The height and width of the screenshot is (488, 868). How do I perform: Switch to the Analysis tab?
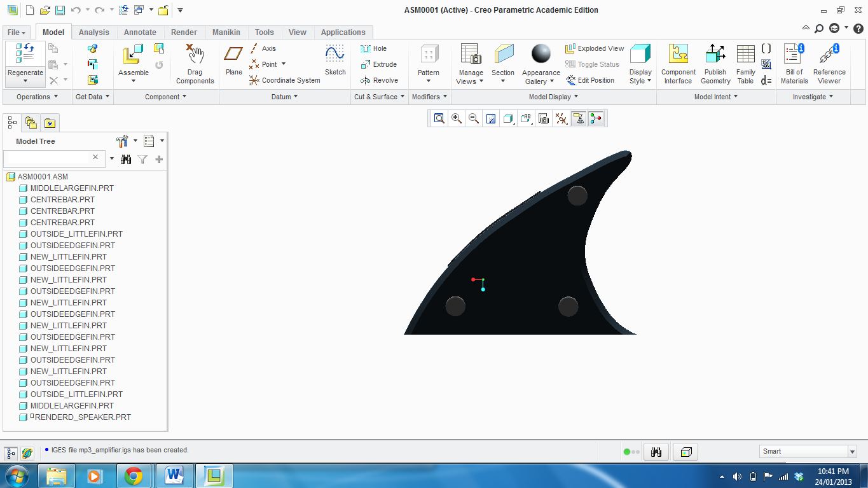[x=94, y=32]
